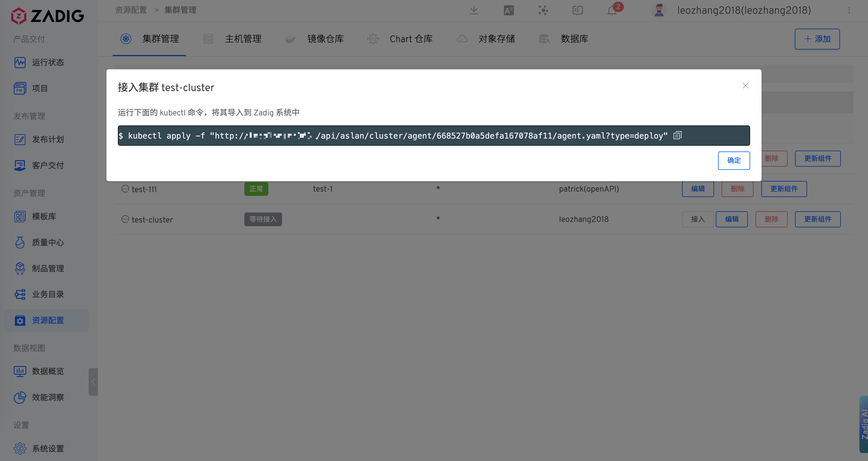The height and width of the screenshot is (461, 868).
Task: Open the vertical dots user menu
Action: click(849, 11)
